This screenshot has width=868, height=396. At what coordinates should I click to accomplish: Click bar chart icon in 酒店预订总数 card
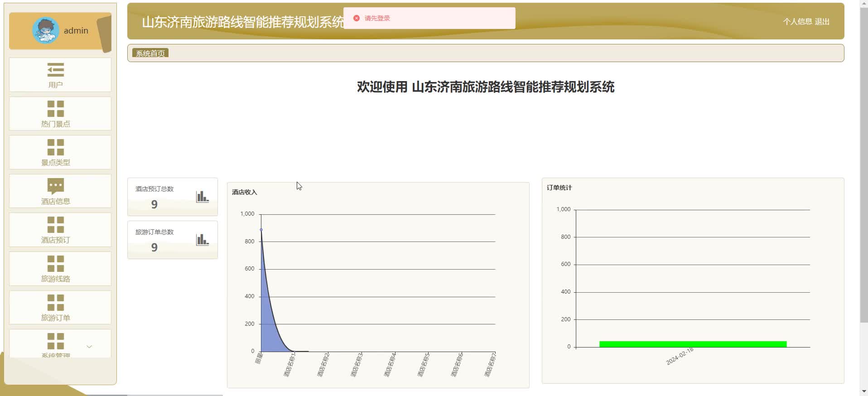(x=202, y=196)
